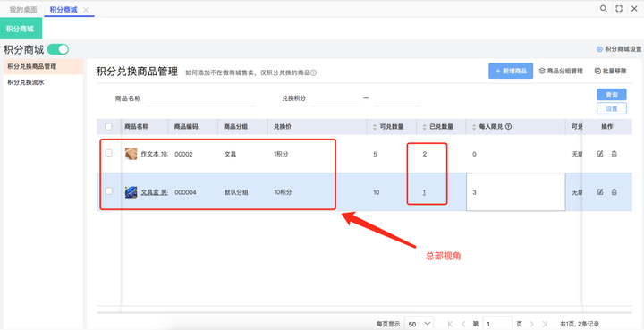Go to the last page arrow

pyautogui.click(x=545, y=324)
